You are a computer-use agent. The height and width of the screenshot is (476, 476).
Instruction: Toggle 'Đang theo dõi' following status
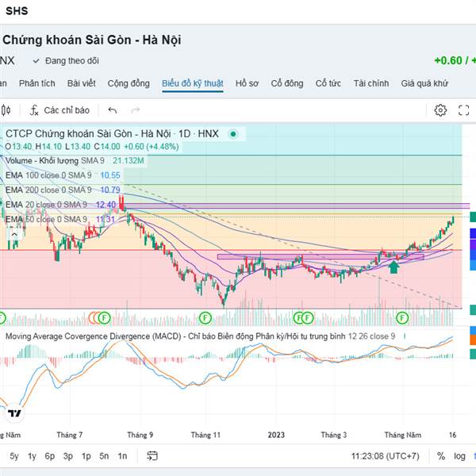66,61
